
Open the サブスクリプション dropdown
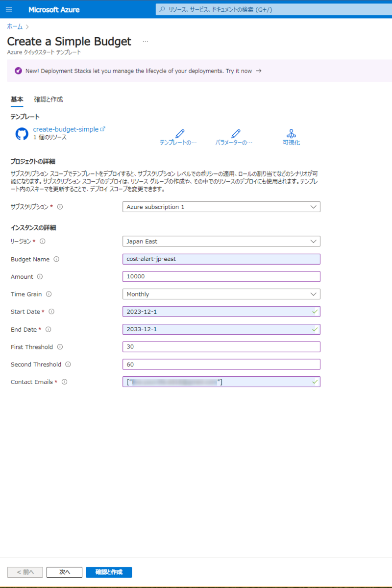pos(221,207)
